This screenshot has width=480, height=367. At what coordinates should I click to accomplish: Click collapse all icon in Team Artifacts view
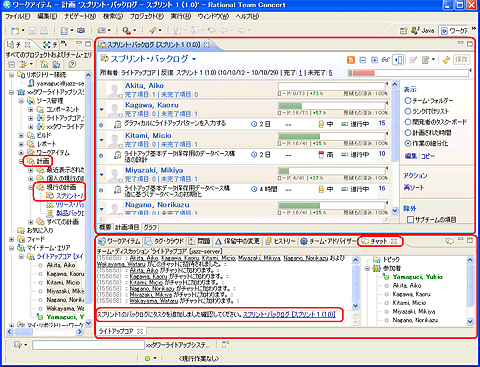click(12, 64)
